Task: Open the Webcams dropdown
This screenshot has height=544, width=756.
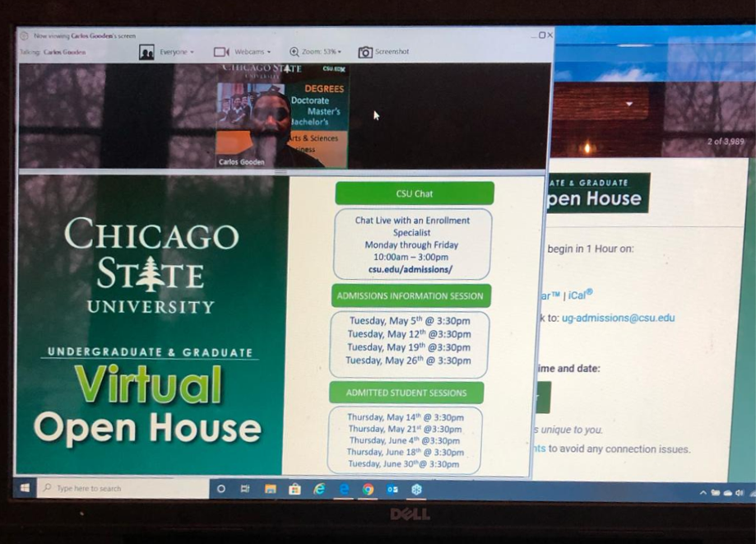Action: click(242, 52)
